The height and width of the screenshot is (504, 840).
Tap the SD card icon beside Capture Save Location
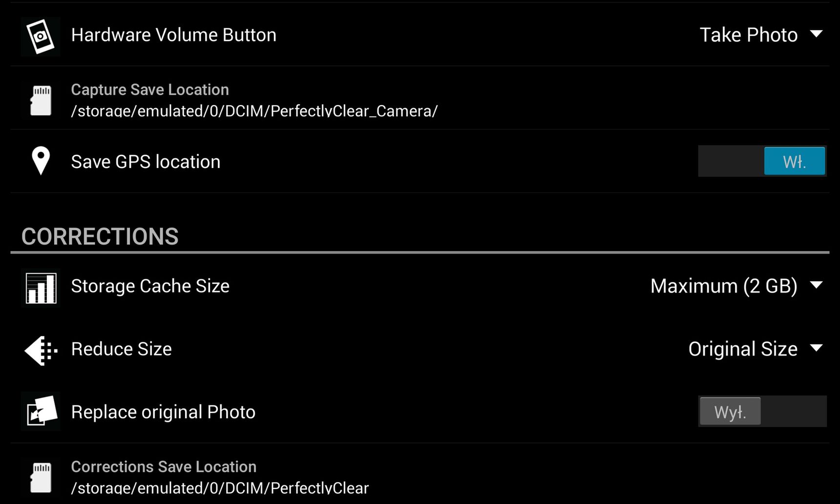tap(41, 100)
